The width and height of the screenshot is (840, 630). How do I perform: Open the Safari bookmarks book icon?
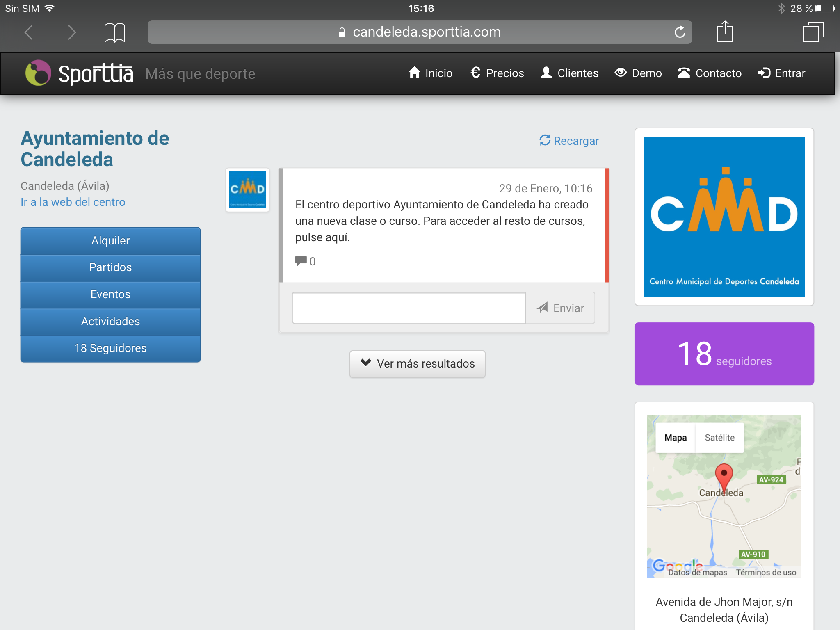pos(114,32)
